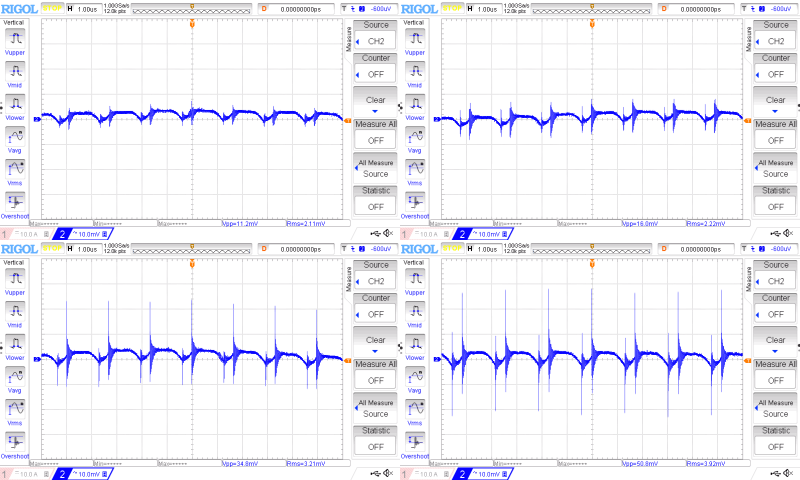This screenshot has width=800, height=480.
Task: Select Vupper measurement icon in the Vpp=11.2mV capture
Action: 16,40
